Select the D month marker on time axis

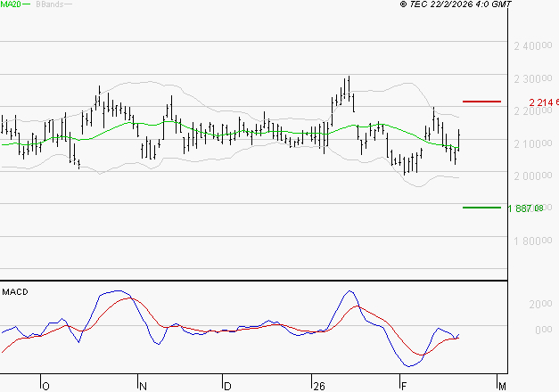226,386
